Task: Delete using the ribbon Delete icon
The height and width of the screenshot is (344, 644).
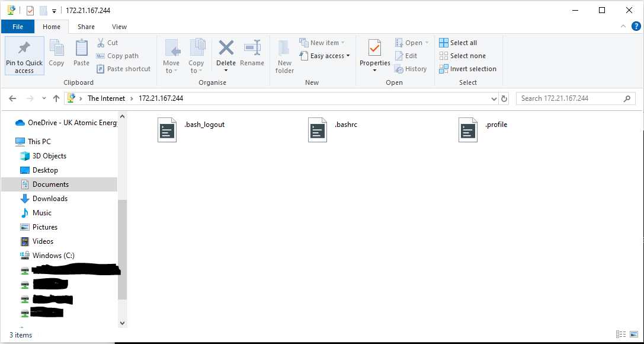Action: (x=226, y=55)
